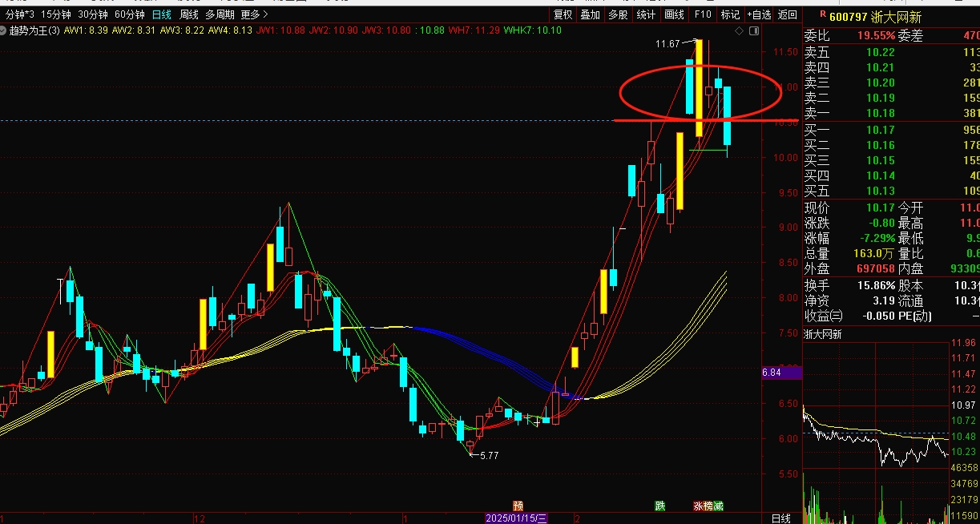
Task: Select the 买五 10.13 order row
Action: (x=891, y=191)
